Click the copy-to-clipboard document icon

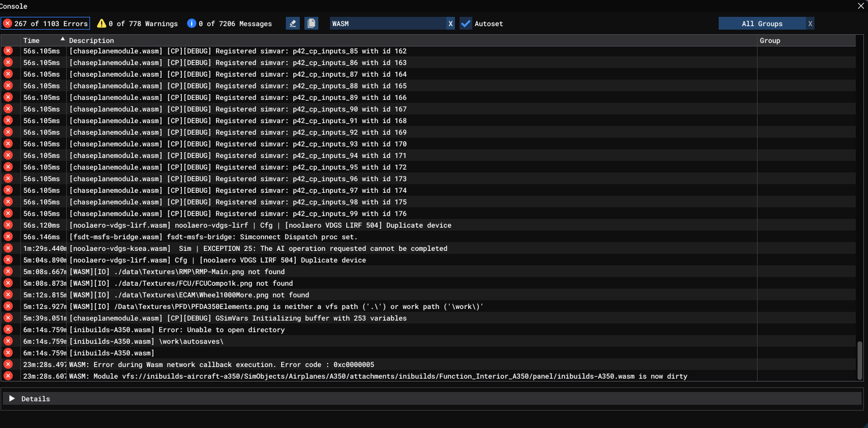pyautogui.click(x=312, y=23)
